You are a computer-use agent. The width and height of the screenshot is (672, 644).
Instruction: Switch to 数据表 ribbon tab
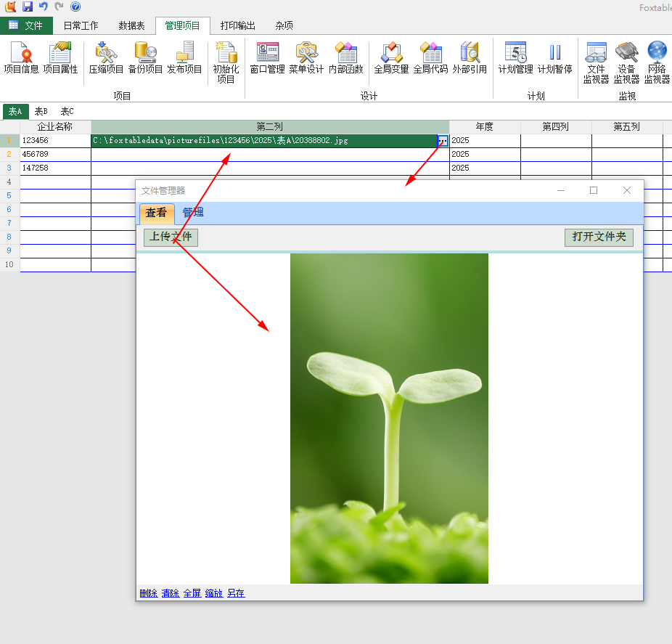(131, 25)
